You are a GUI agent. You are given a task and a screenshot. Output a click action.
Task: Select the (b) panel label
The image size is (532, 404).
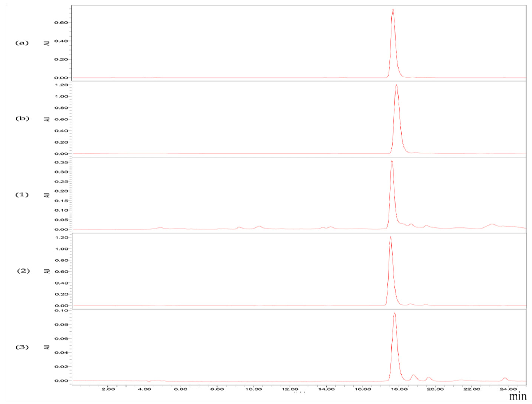22,119
